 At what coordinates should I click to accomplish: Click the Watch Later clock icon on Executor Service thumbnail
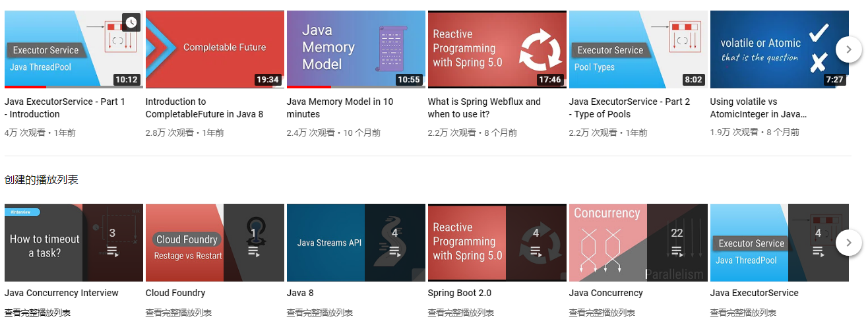pos(131,22)
